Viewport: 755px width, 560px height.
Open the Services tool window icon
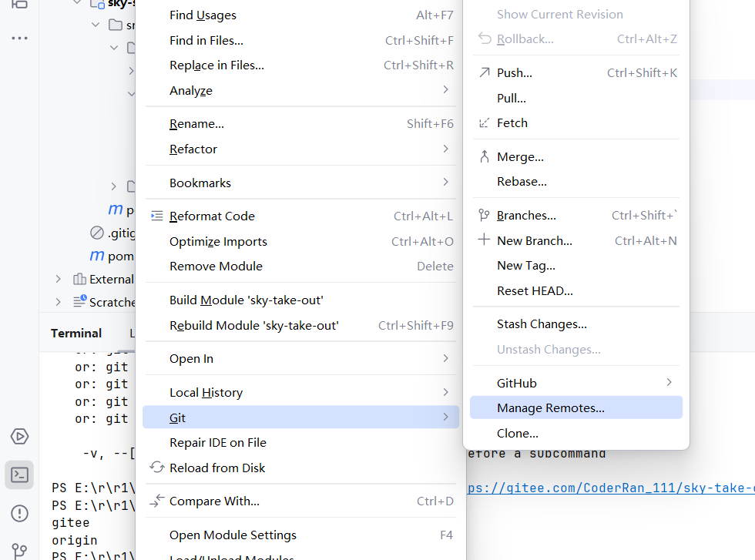click(x=19, y=437)
